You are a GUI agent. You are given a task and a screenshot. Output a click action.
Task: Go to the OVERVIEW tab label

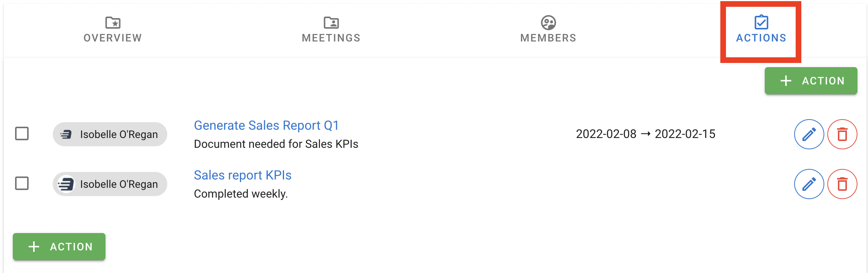(113, 38)
